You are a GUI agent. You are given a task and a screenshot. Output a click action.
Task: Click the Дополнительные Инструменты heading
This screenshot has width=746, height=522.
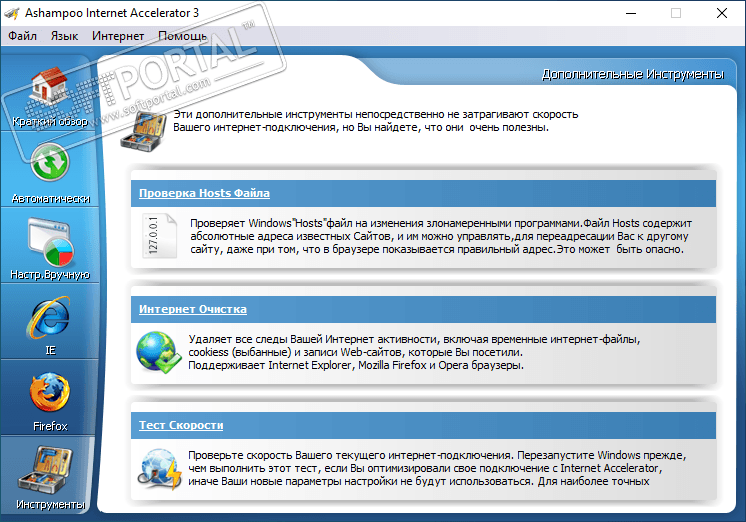pos(633,74)
